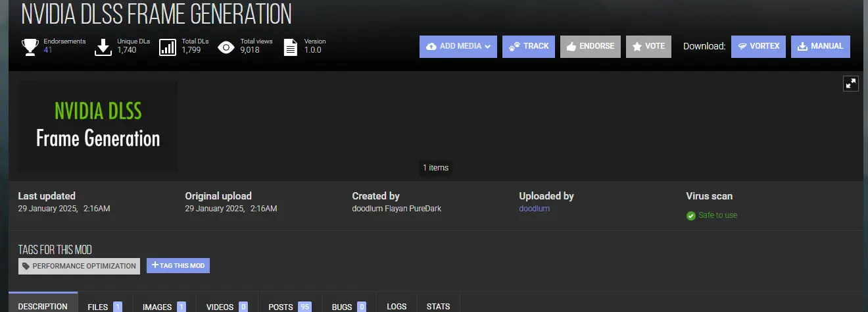
Task: Click the Last updated date text
Action: (x=64, y=209)
